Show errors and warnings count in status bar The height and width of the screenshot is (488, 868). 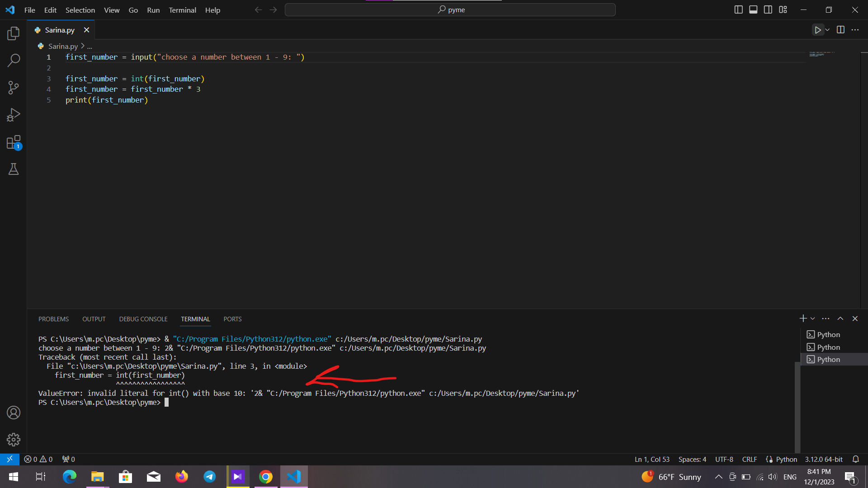click(38, 459)
